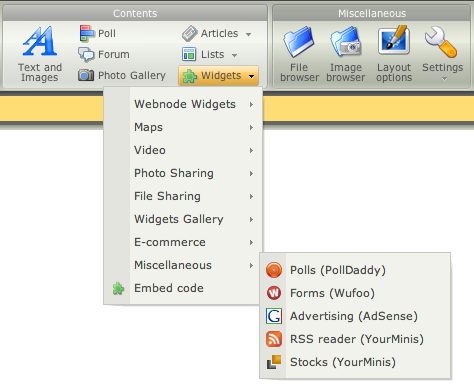The width and height of the screenshot is (474, 386).
Task: Expand the Maps submenu arrow
Action: (x=251, y=127)
